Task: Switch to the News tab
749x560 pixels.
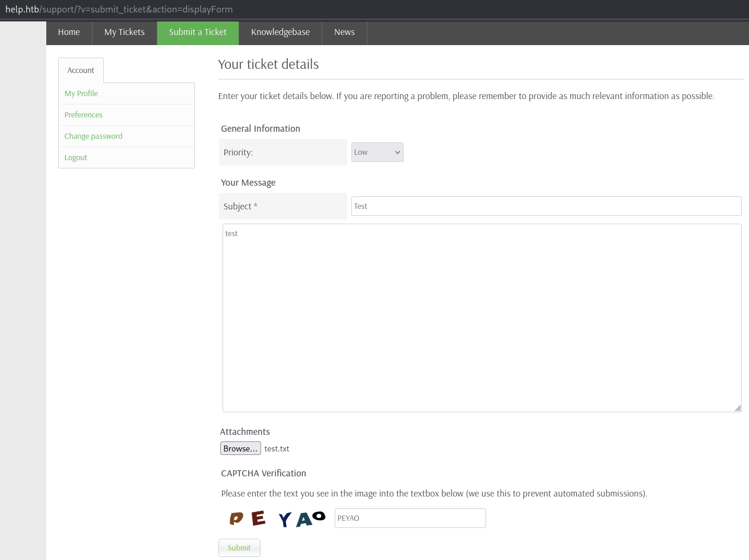Action: coord(344,33)
